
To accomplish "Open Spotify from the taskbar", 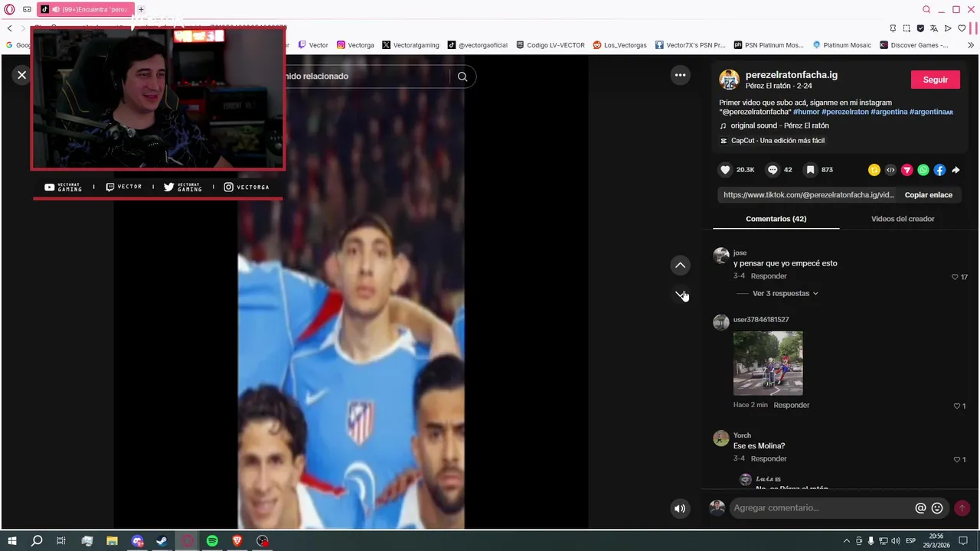I will pyautogui.click(x=212, y=541).
